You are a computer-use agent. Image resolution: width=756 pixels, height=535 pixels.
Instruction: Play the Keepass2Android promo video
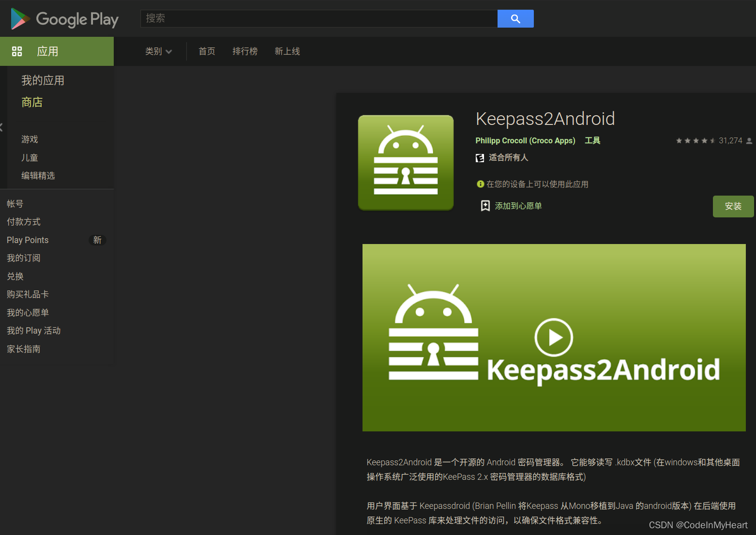pyautogui.click(x=554, y=337)
